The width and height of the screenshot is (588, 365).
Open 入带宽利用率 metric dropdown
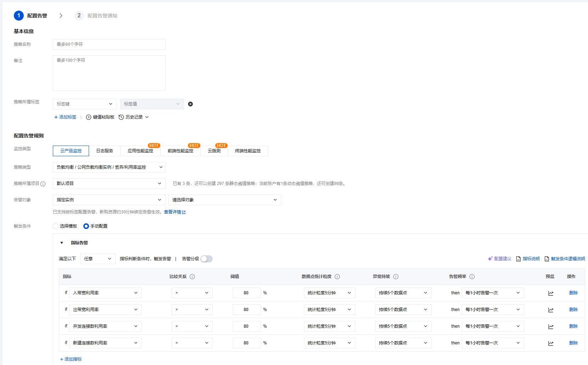(105, 293)
